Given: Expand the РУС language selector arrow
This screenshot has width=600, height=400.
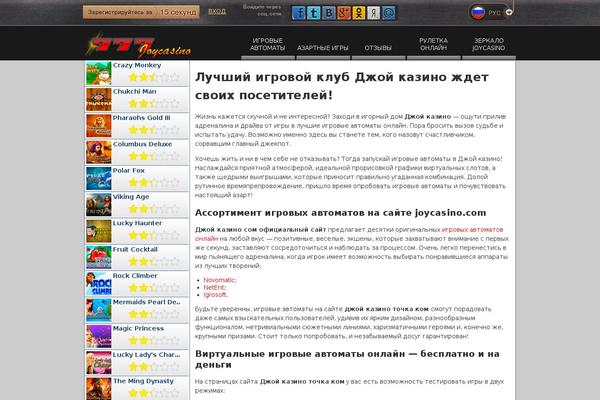Looking at the screenshot, I should point(509,12).
